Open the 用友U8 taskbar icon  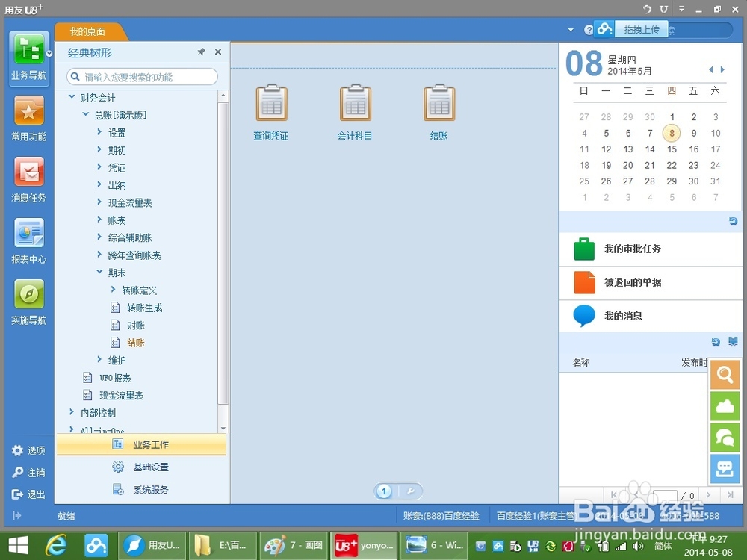152,545
